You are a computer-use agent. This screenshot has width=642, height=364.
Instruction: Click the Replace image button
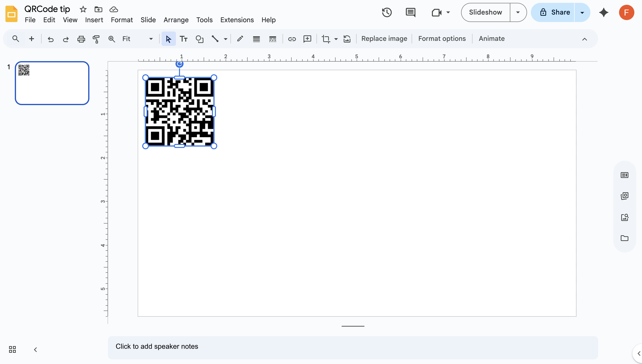pos(384,38)
